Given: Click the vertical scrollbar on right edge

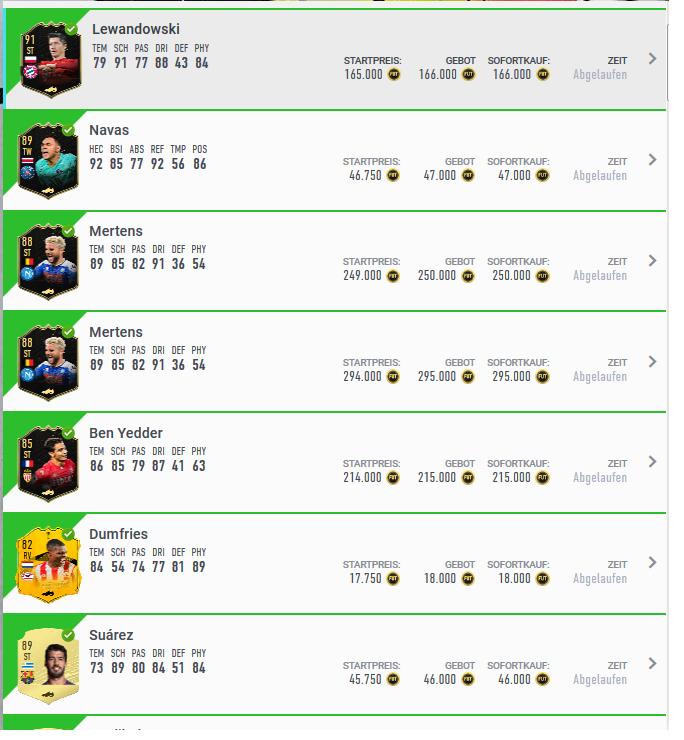Looking at the screenshot, I should (x=668, y=61).
